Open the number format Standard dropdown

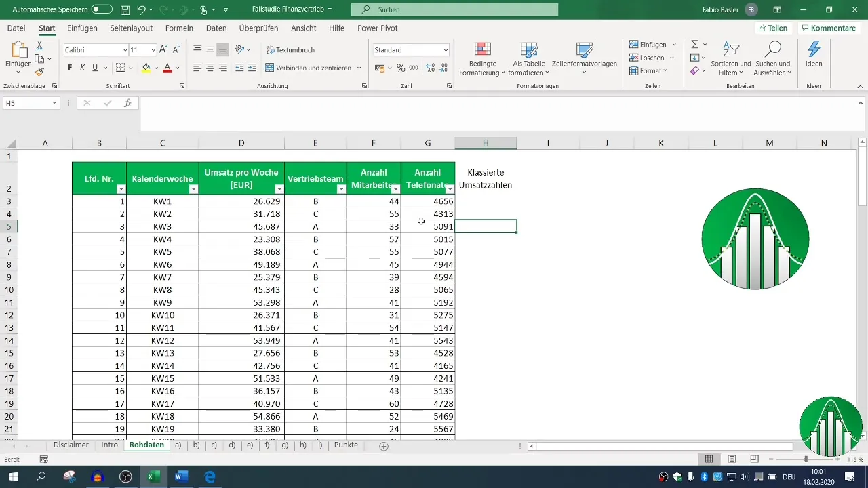tap(446, 50)
